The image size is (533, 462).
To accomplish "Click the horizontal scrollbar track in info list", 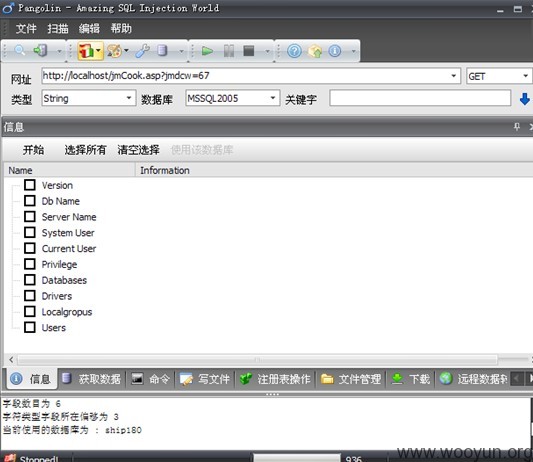I will pyautogui.click(x=258, y=359).
